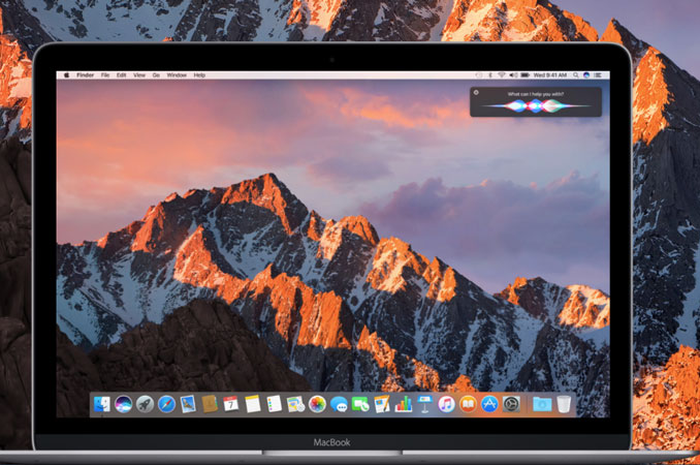Open Notification Center list icon
Viewport: 700px width, 465px height.
[598, 75]
